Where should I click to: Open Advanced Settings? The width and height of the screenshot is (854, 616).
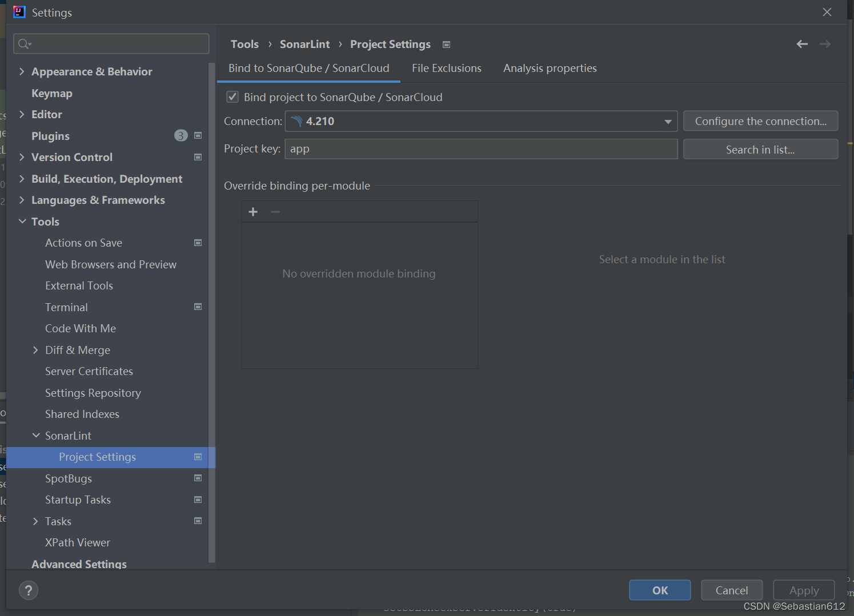point(79,563)
